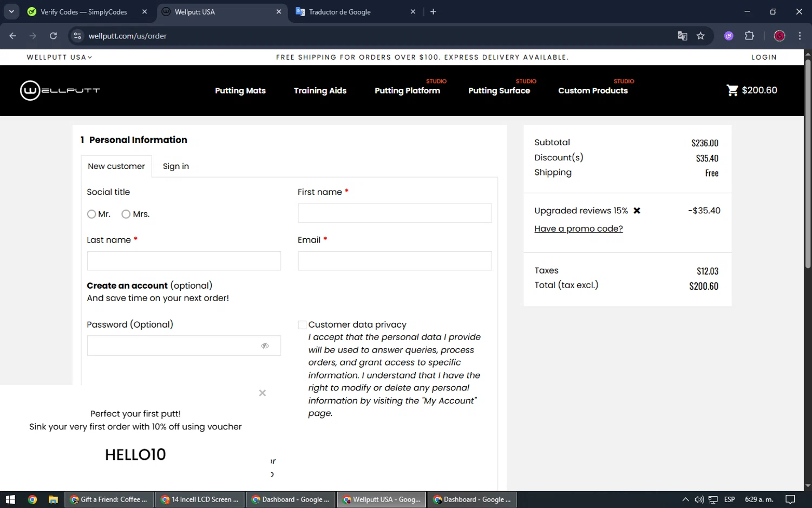Open the Training Aids menu
Screen dimensions: 812x508
click(x=320, y=90)
